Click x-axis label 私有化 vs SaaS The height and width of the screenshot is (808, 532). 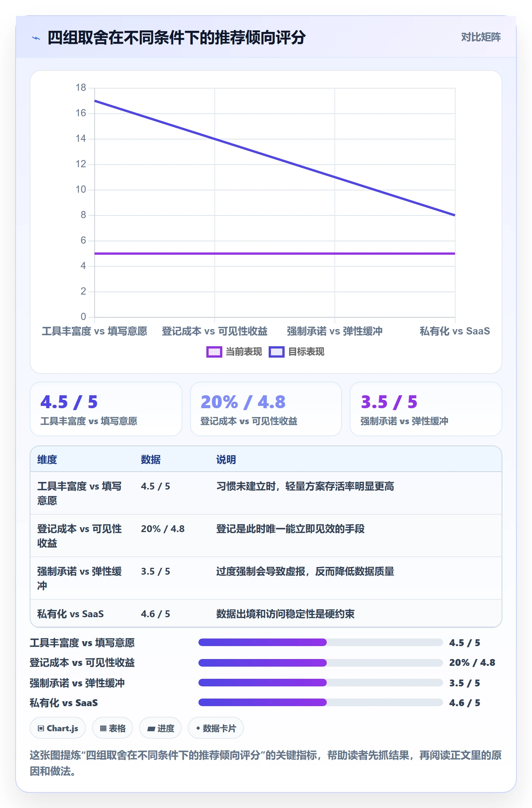455,331
